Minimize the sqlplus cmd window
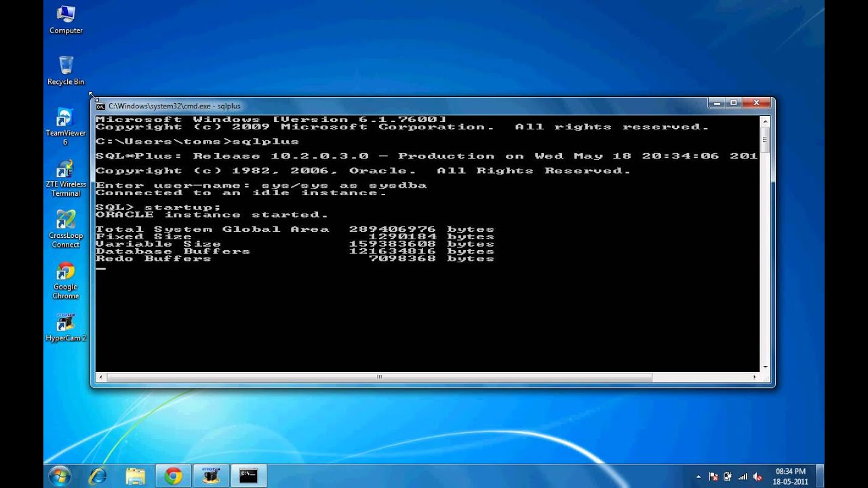 coord(717,103)
